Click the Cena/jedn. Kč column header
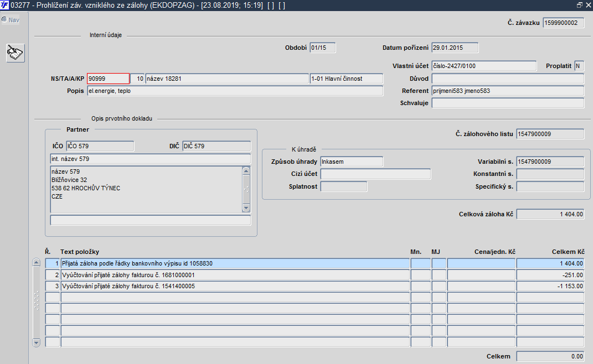Viewport: 593px width, 364px height. point(494,252)
